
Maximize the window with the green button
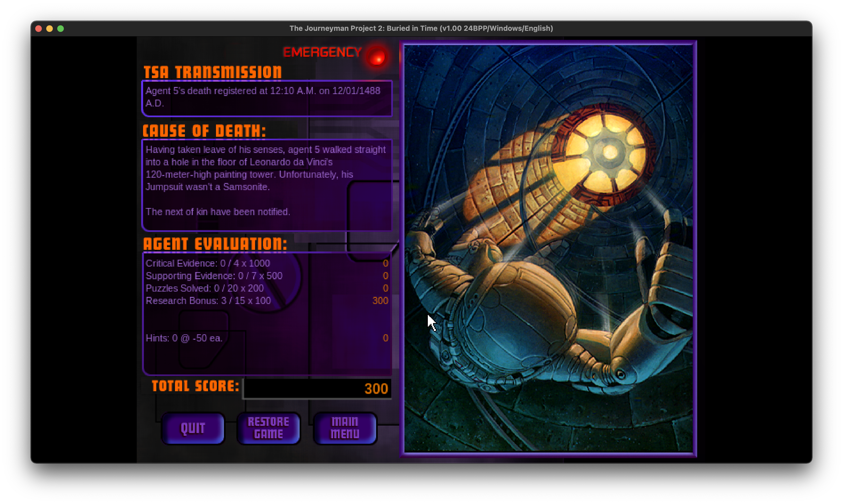(x=61, y=29)
